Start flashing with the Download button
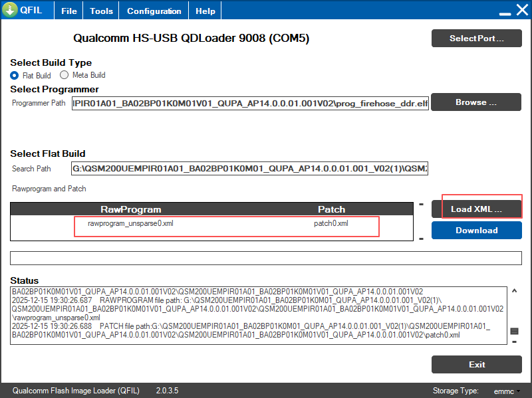The width and height of the screenshot is (532, 398). pyautogui.click(x=476, y=231)
